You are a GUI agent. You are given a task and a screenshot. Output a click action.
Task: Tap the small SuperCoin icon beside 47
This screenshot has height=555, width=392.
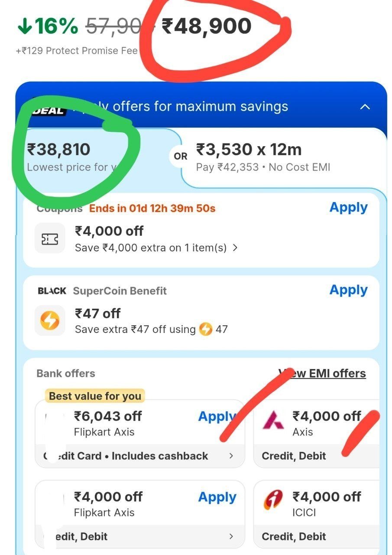[x=206, y=330]
